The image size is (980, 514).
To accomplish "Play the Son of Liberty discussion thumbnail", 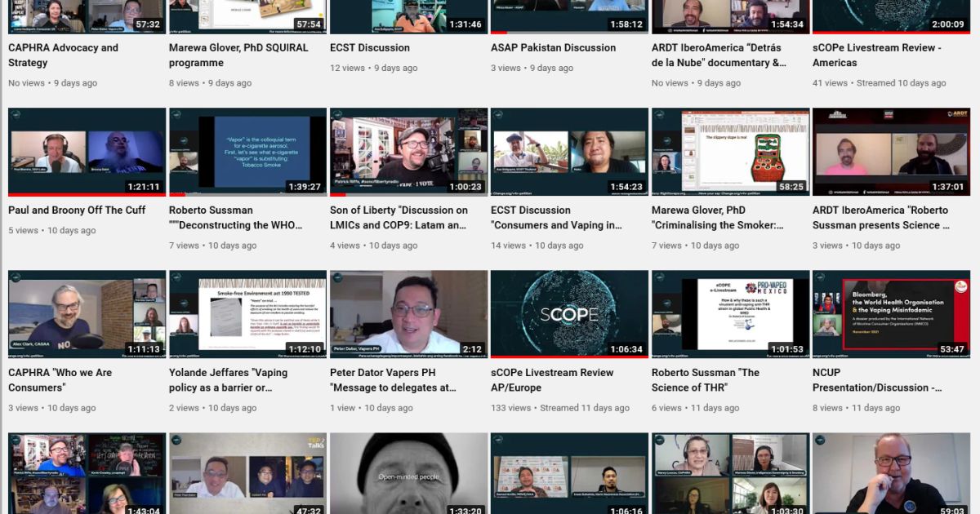I will (x=408, y=153).
